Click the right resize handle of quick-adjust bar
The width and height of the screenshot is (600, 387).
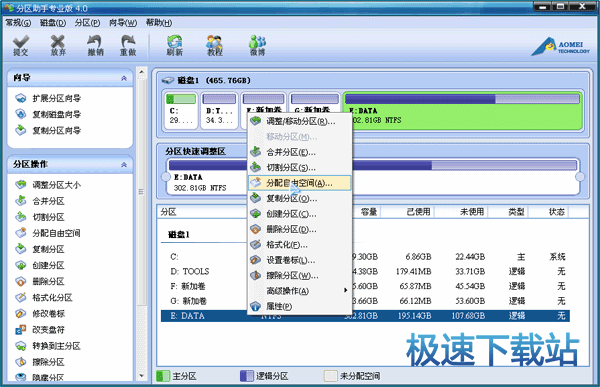click(x=580, y=177)
